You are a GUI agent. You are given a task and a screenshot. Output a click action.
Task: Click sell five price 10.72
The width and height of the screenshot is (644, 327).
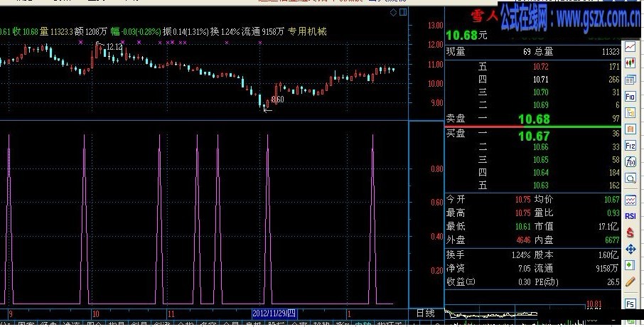coord(541,67)
